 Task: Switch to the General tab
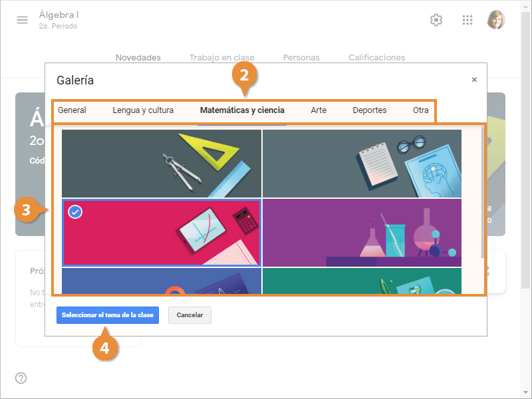point(72,110)
